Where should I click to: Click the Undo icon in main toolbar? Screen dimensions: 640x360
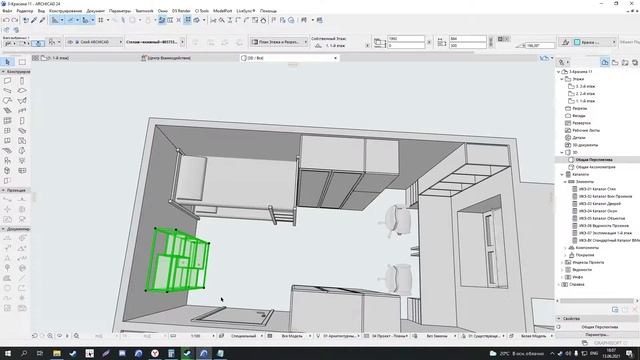[6, 20]
